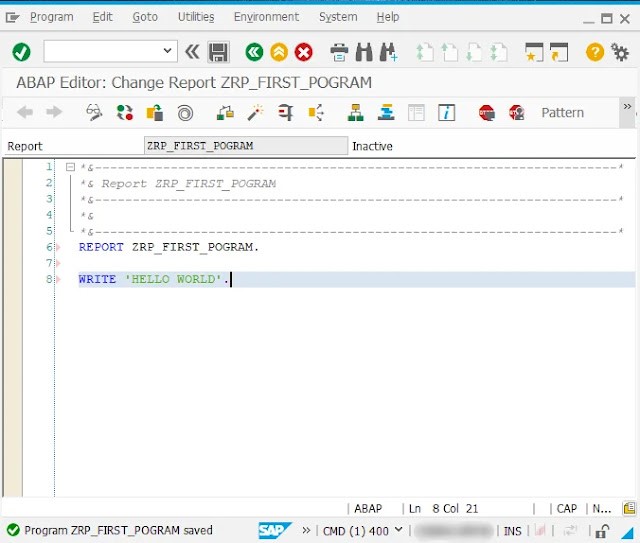Image resolution: width=640 pixels, height=543 pixels.
Task: Click the REPORT ZRP_FIRST_POGRAM code line
Action: 169,247
